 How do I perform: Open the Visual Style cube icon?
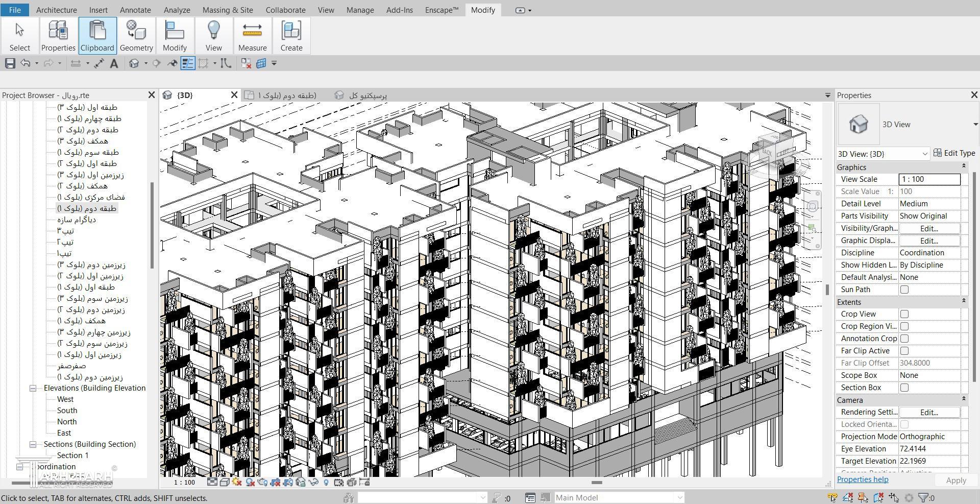pos(224,482)
